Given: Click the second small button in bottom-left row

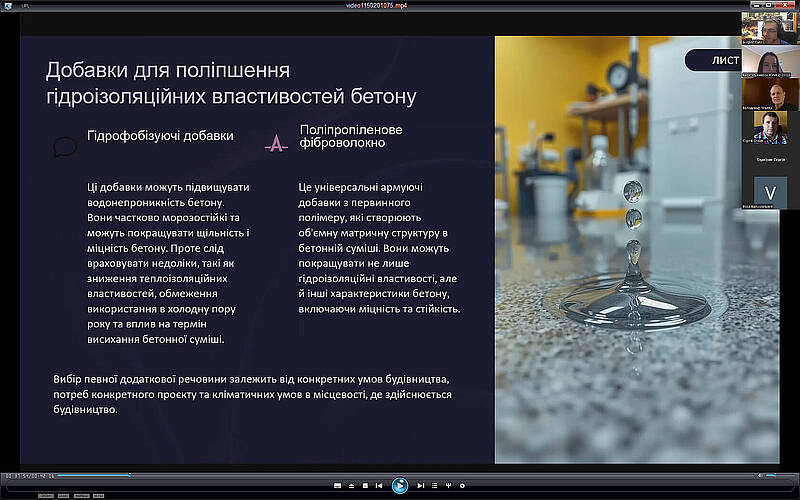Looking at the screenshot, I should pyautogui.click(x=63, y=496).
